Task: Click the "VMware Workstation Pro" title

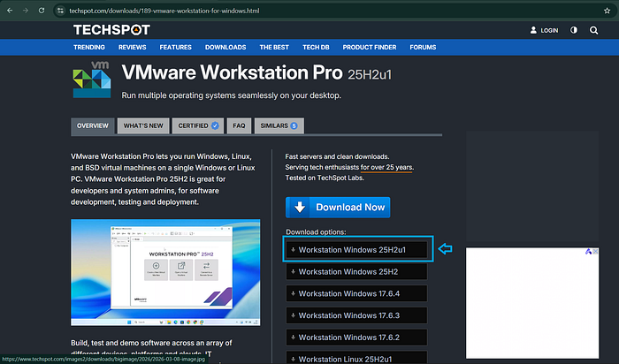Action: tap(232, 72)
